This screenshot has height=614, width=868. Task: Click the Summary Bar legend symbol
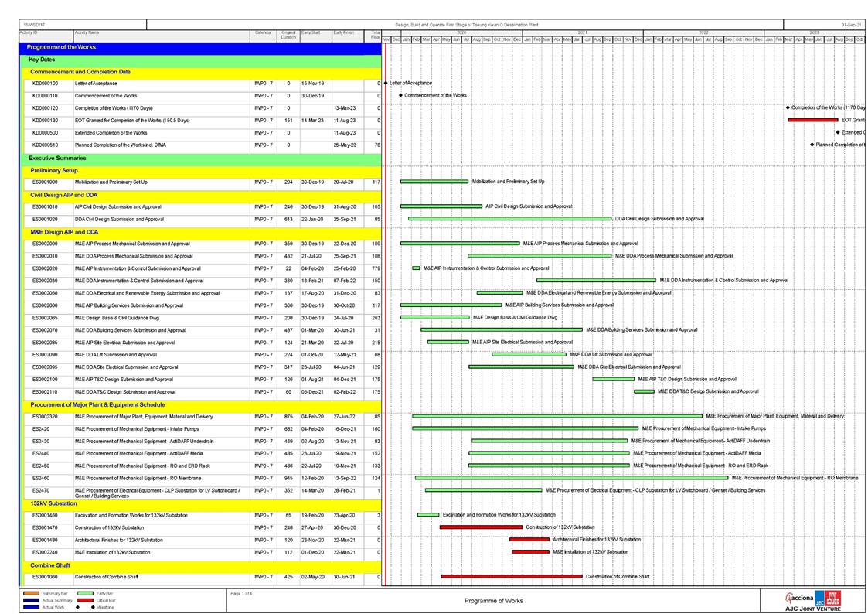pyautogui.click(x=32, y=593)
